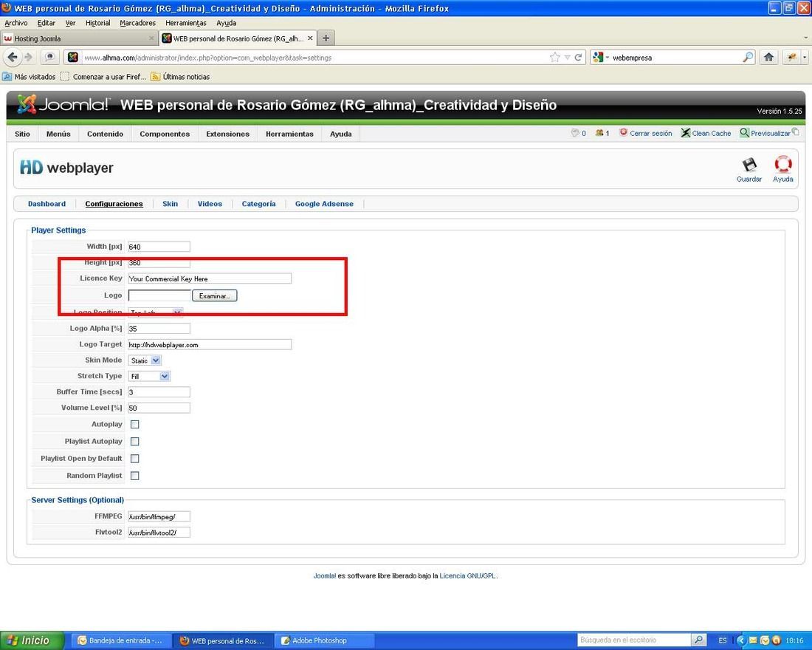Screen dimensions: 812x650
Task: Click the Joomla! footer link
Action: pos(324,576)
